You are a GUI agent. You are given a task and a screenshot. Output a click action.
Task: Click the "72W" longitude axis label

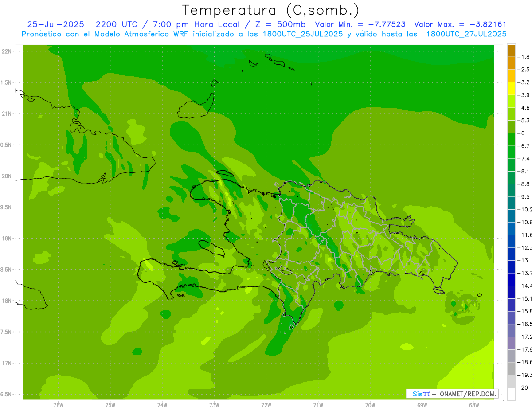coord(266,405)
